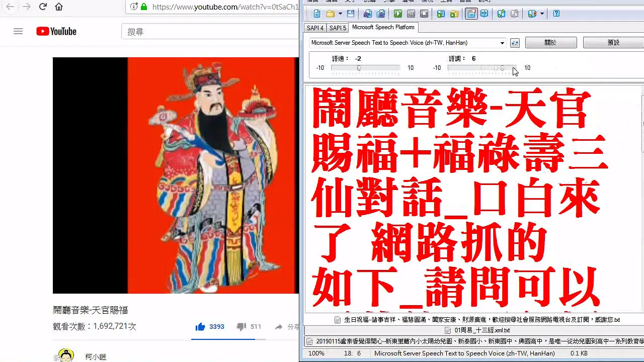
Task: Go forward in the browser
Action: (27, 7)
